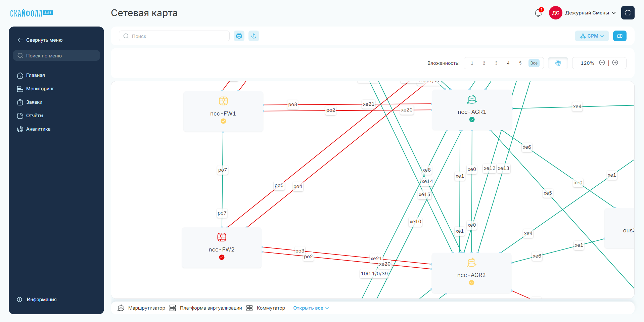644x322 pixels.
Task: Click the Заявки sidebar icon
Action: (20, 102)
